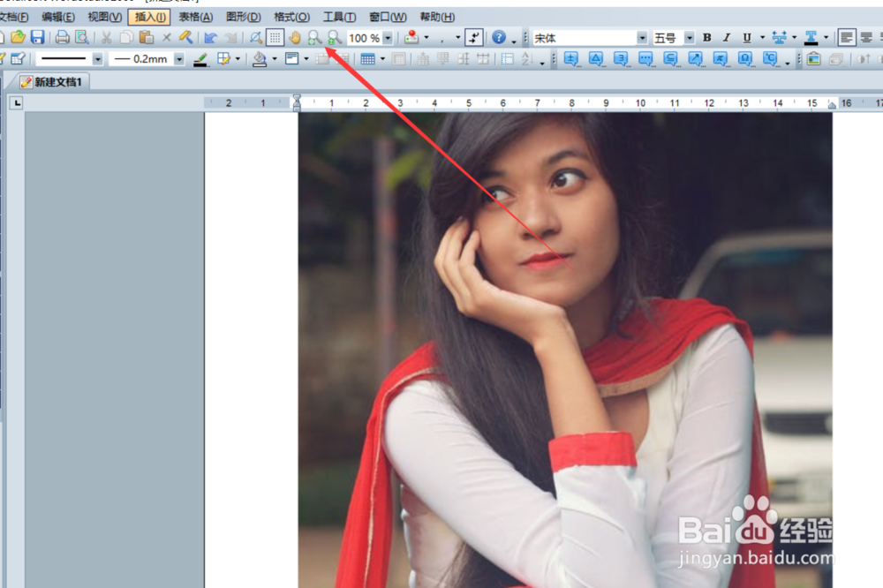Insert triangle geometry symbol bubble
Viewport: 883px width, 588px height.
pos(596,59)
